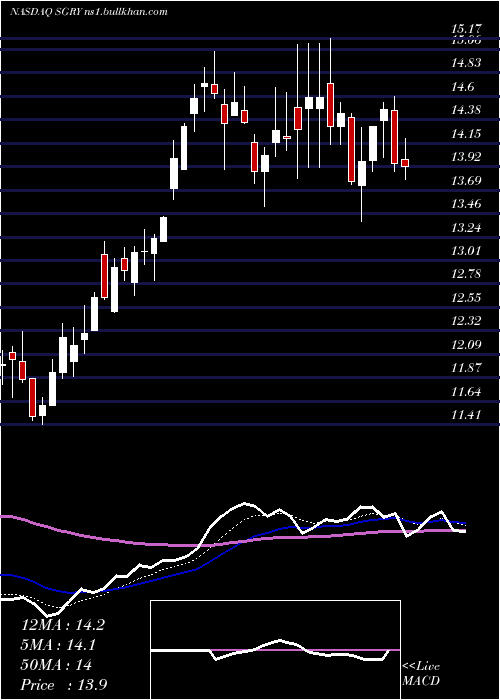Viewport: 500px width, 700px height.
Task: Select the 14.83 price axis label
Action: coord(466,63)
